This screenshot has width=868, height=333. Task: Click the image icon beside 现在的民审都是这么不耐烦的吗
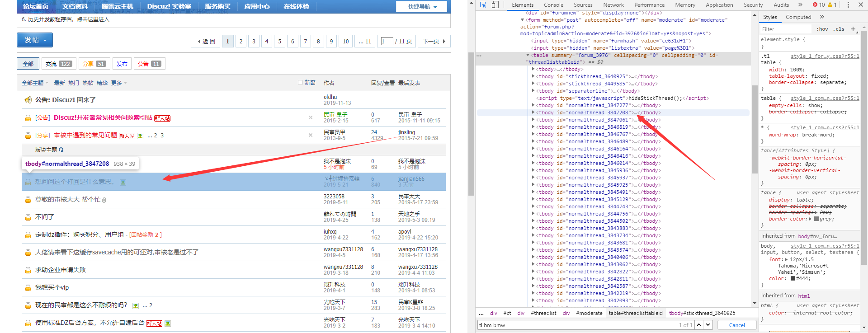coord(136,306)
